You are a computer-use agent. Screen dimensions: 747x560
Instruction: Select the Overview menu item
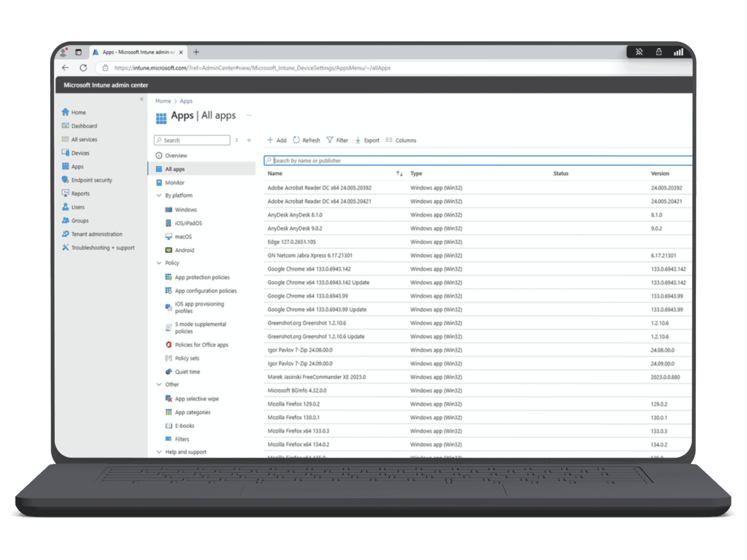coord(171,156)
